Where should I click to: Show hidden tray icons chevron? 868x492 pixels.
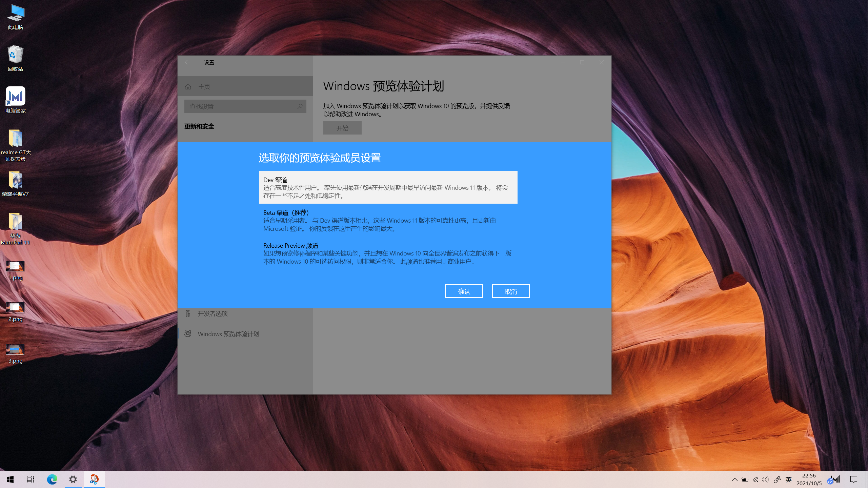pyautogui.click(x=734, y=479)
